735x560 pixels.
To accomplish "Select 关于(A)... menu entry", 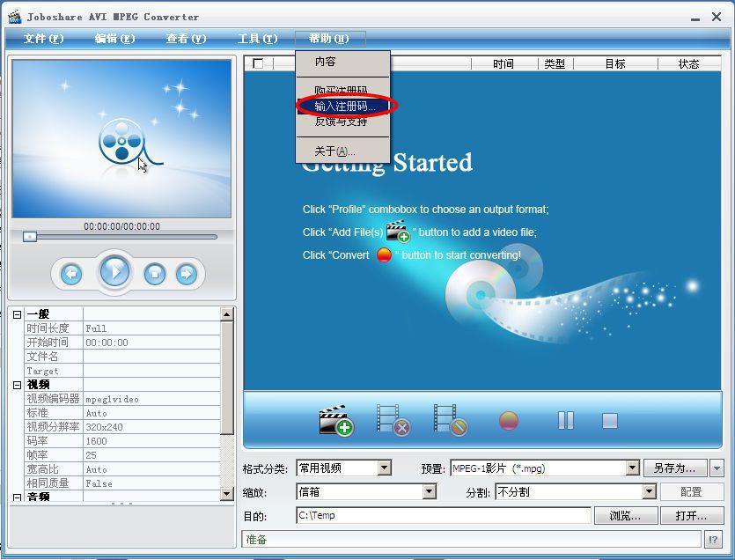I will click(343, 151).
